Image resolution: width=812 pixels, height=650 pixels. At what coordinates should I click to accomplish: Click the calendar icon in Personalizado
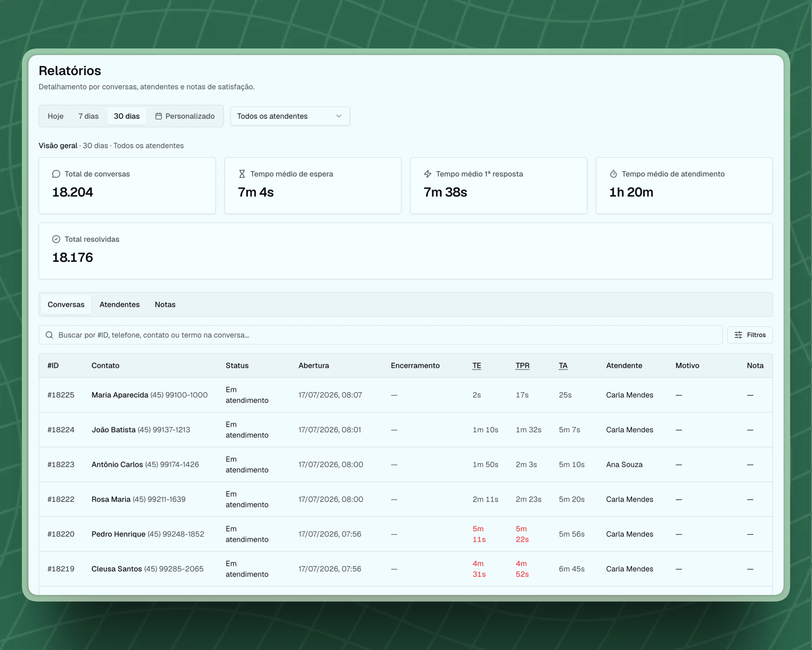click(x=159, y=116)
